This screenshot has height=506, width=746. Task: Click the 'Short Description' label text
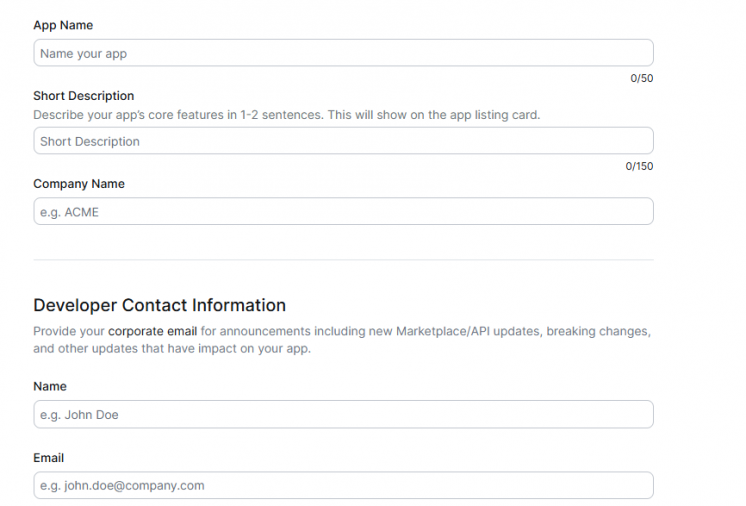click(x=83, y=96)
